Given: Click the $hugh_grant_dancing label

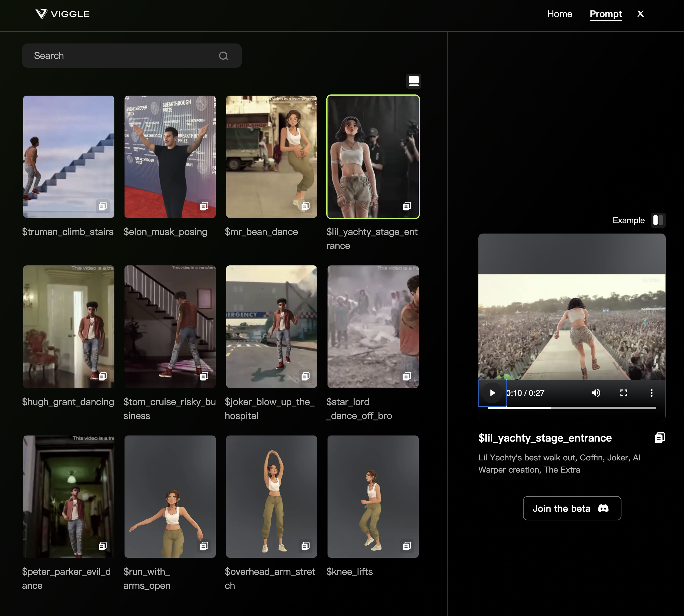Looking at the screenshot, I should 68,402.
